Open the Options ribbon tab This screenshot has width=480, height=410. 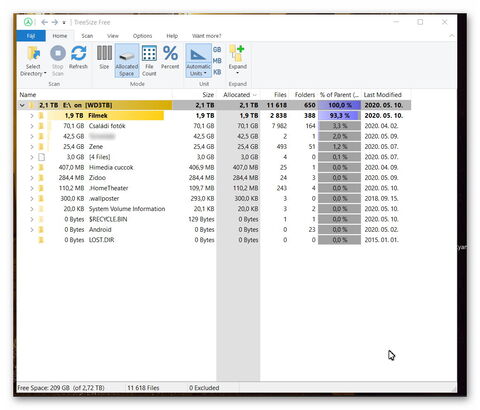(142, 36)
